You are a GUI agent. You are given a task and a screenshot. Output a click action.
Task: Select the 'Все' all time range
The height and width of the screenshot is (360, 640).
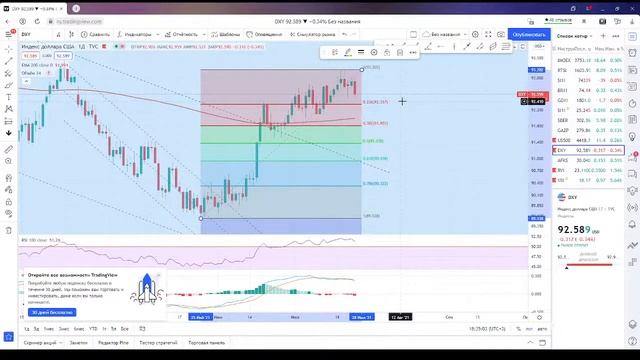pos(124,329)
